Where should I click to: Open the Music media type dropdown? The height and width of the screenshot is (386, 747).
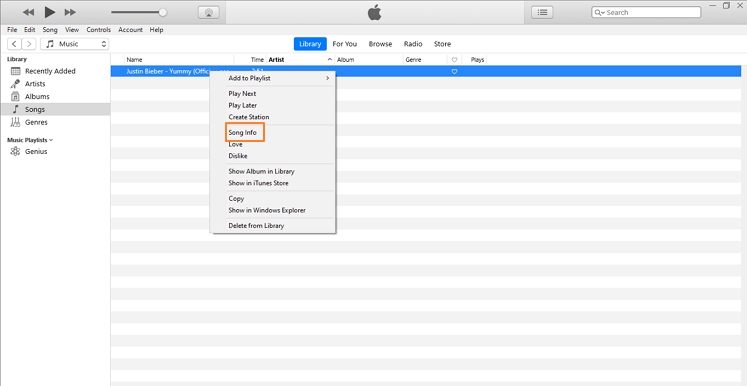(75, 44)
